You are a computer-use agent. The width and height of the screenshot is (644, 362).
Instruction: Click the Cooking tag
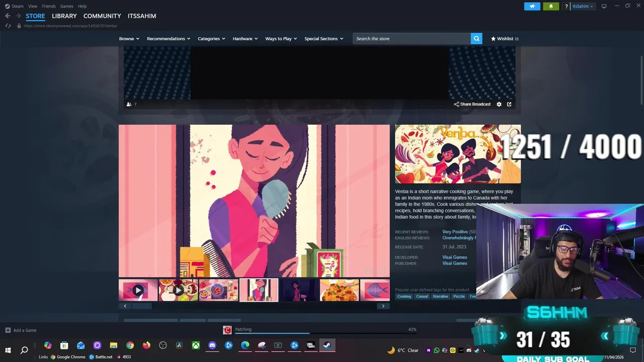click(x=404, y=296)
